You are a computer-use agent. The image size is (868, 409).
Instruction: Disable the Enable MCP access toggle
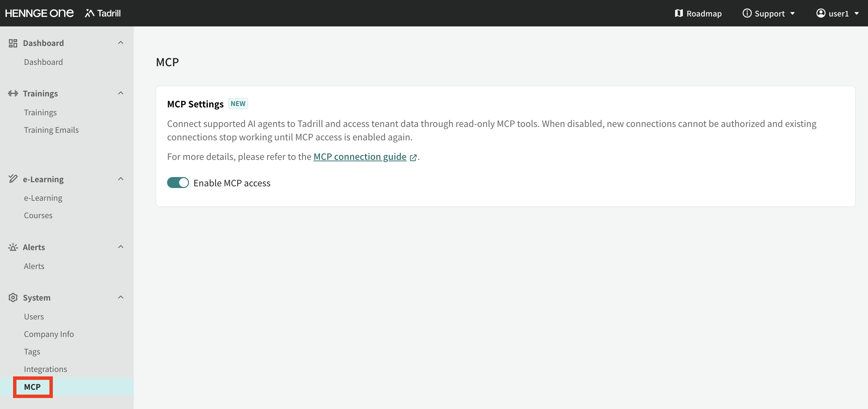tap(178, 183)
